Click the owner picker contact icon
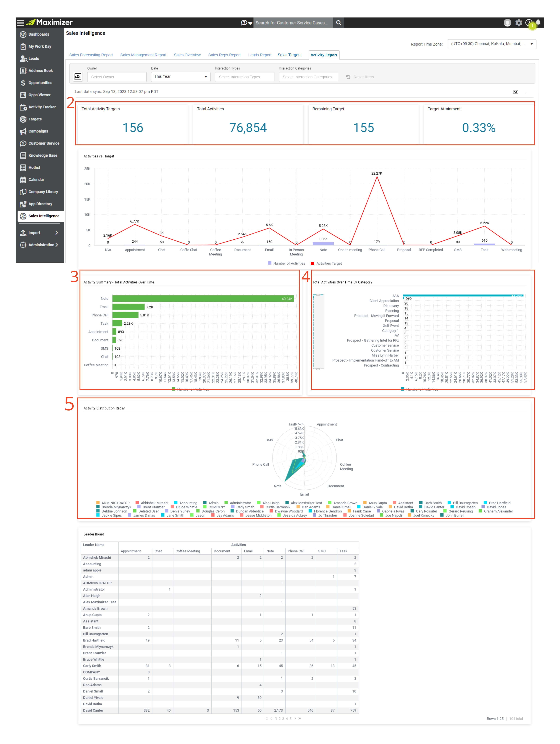560x744 pixels. click(x=78, y=77)
